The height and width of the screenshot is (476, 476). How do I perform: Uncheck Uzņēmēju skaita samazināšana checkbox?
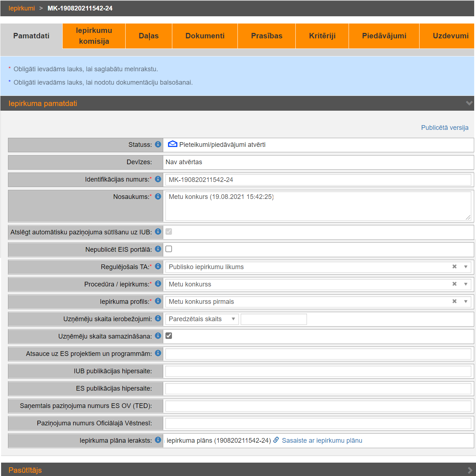[x=169, y=336]
